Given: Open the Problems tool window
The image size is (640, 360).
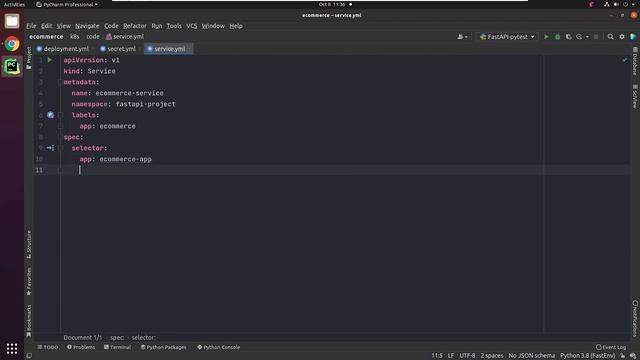Looking at the screenshot, I should point(81,347).
